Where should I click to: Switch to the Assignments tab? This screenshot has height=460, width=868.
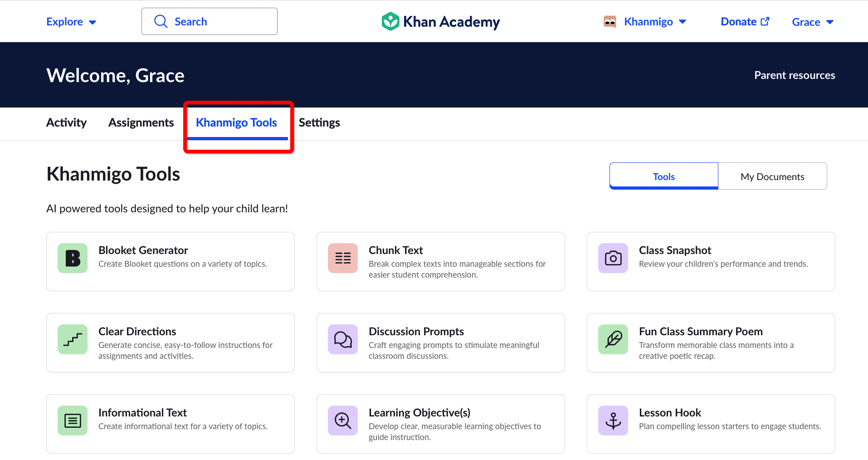(x=141, y=122)
